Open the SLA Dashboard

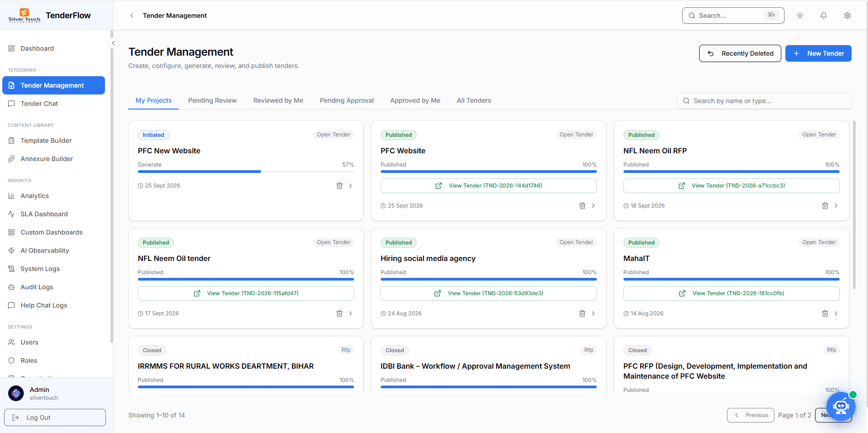(x=54, y=214)
